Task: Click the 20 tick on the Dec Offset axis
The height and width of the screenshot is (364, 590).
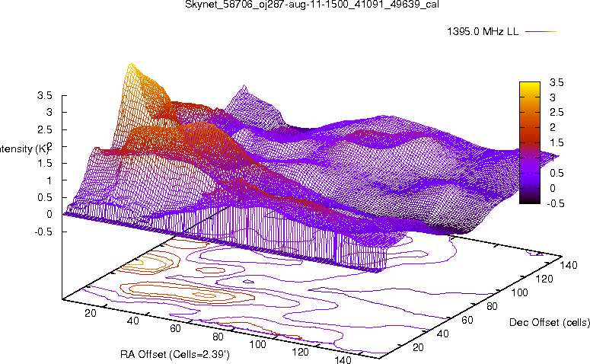Action: pyautogui.click(x=419, y=347)
